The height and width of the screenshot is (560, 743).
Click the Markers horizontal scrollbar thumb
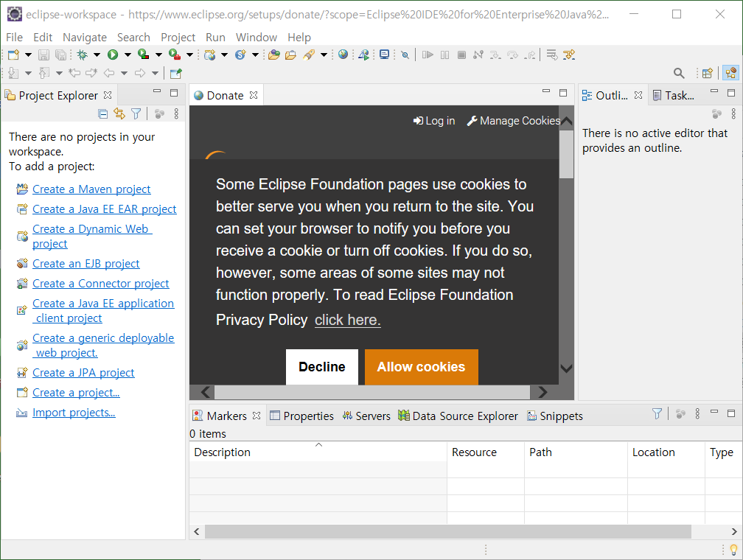(x=448, y=531)
